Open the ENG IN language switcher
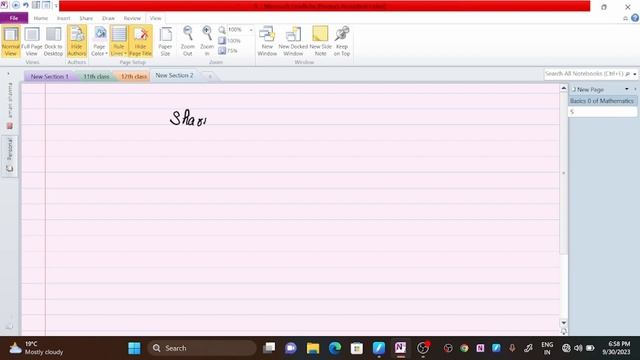This screenshot has height=360, width=640. pos(547,348)
